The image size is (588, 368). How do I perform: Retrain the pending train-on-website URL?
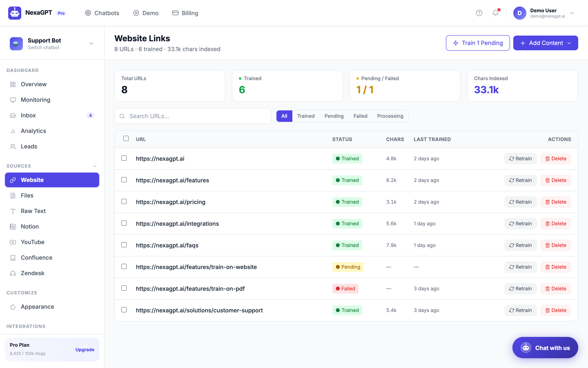tap(520, 267)
